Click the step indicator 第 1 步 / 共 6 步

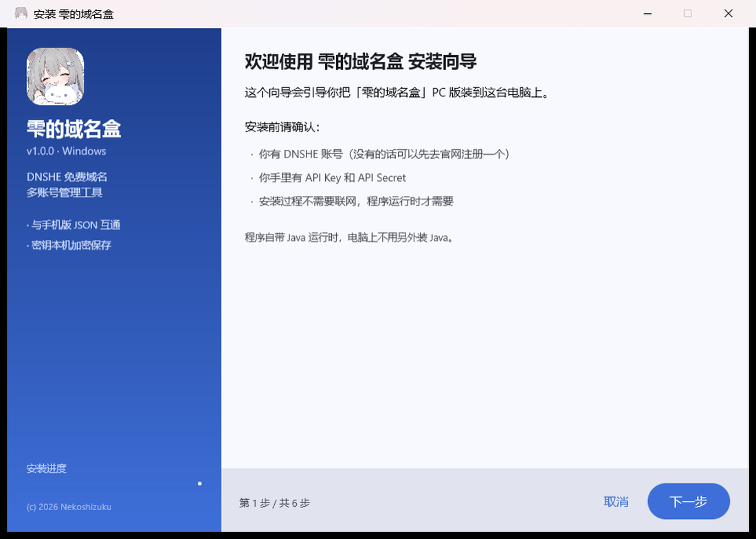tap(274, 503)
